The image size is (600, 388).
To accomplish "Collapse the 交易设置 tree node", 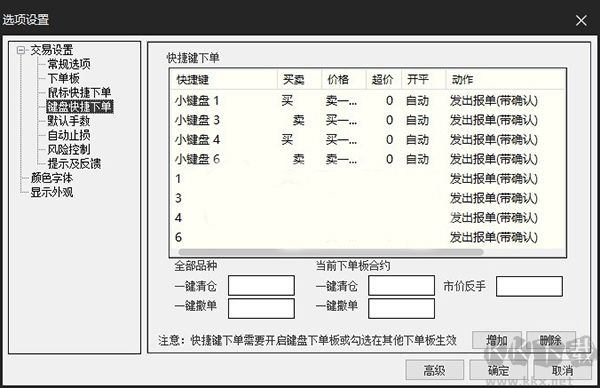I will click(21, 50).
